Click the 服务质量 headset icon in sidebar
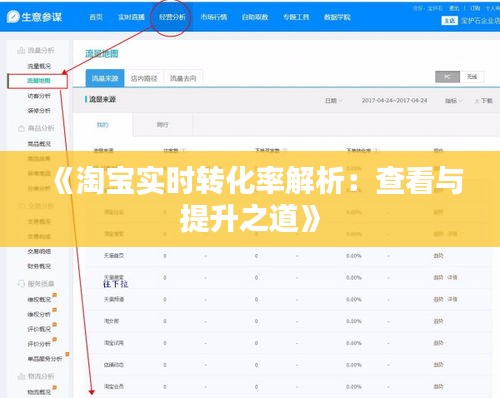 [x=21, y=284]
